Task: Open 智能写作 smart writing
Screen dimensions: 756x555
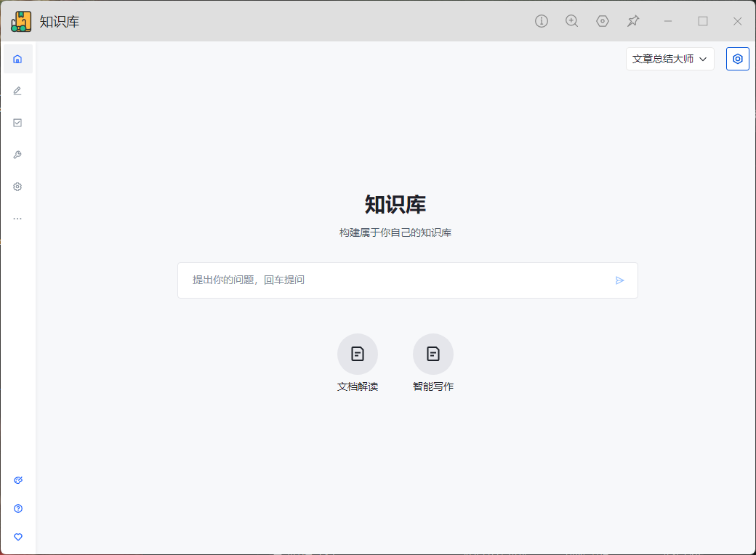Action: tap(433, 362)
